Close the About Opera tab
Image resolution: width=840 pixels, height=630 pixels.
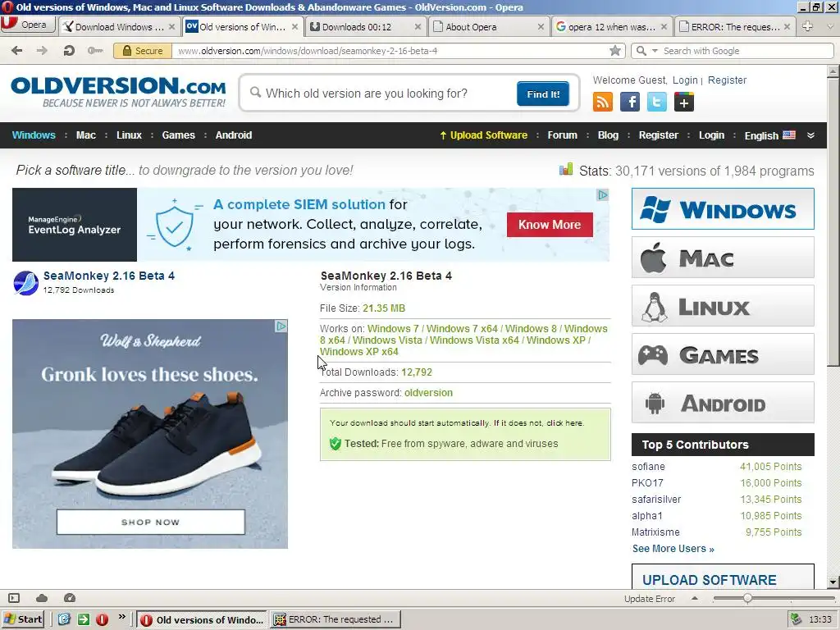(x=541, y=27)
